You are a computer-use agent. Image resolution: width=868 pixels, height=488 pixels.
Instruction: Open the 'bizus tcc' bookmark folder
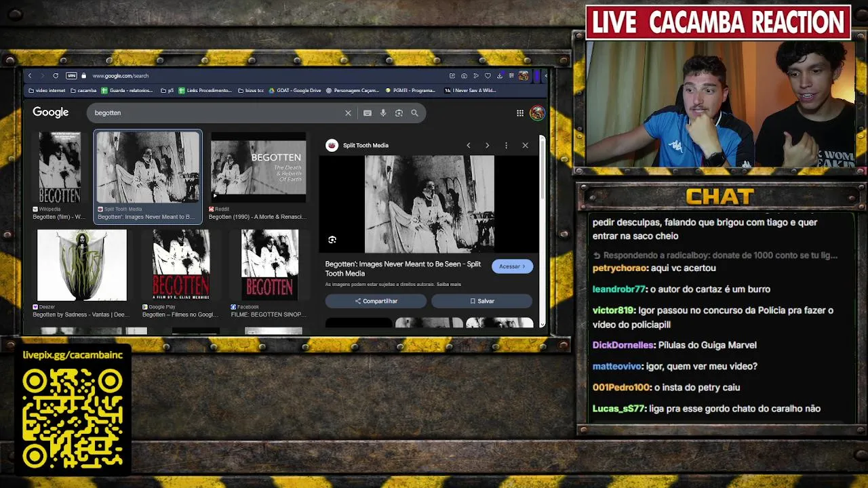251,90
